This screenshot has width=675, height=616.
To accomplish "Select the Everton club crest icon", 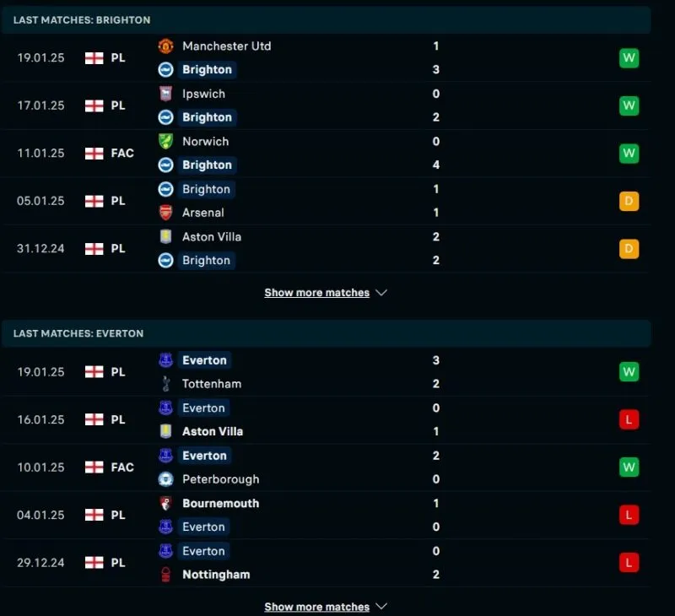I will [165, 360].
